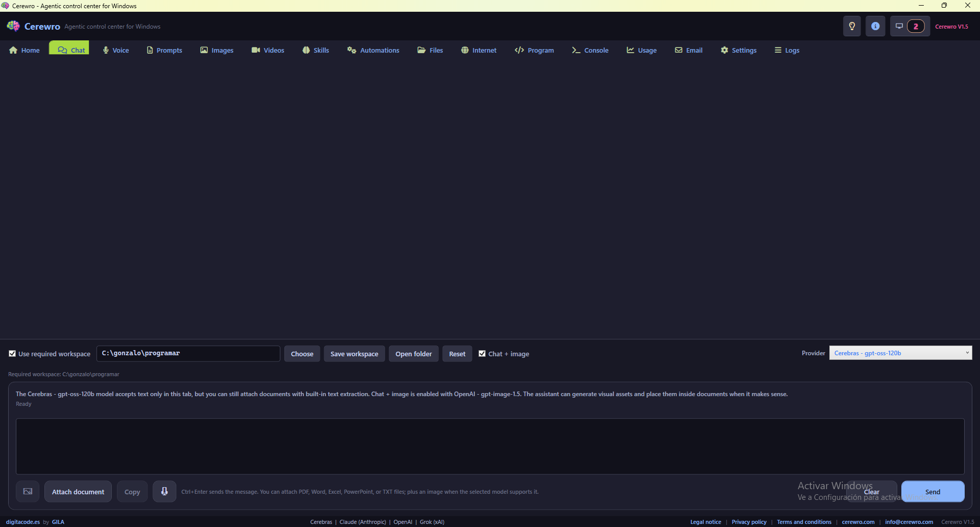The height and width of the screenshot is (527, 980).
Task: Switch to the Internet tab
Action: point(479,50)
